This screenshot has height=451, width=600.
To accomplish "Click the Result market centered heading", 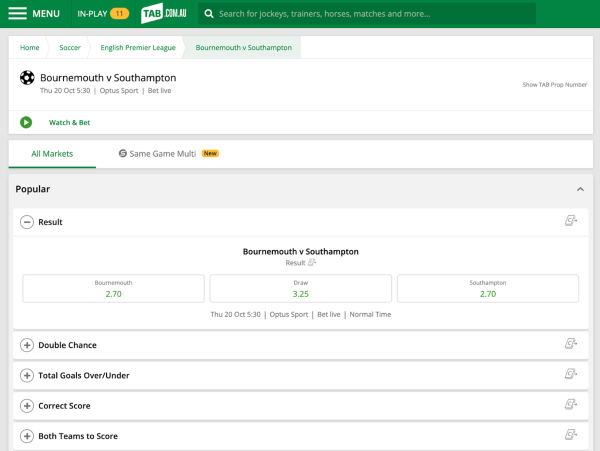I will 300,252.
